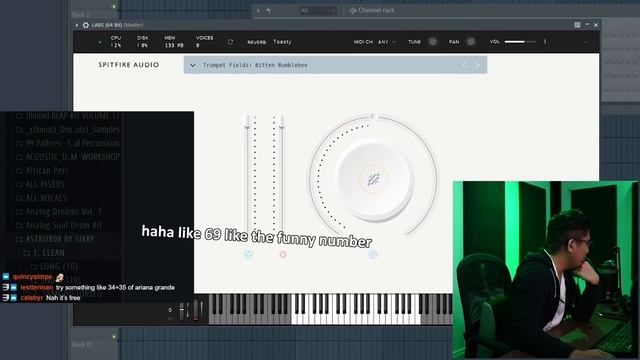640x360 pixels.
Task: Toggle the Track 2 mute light
Action: (x=114, y=7)
